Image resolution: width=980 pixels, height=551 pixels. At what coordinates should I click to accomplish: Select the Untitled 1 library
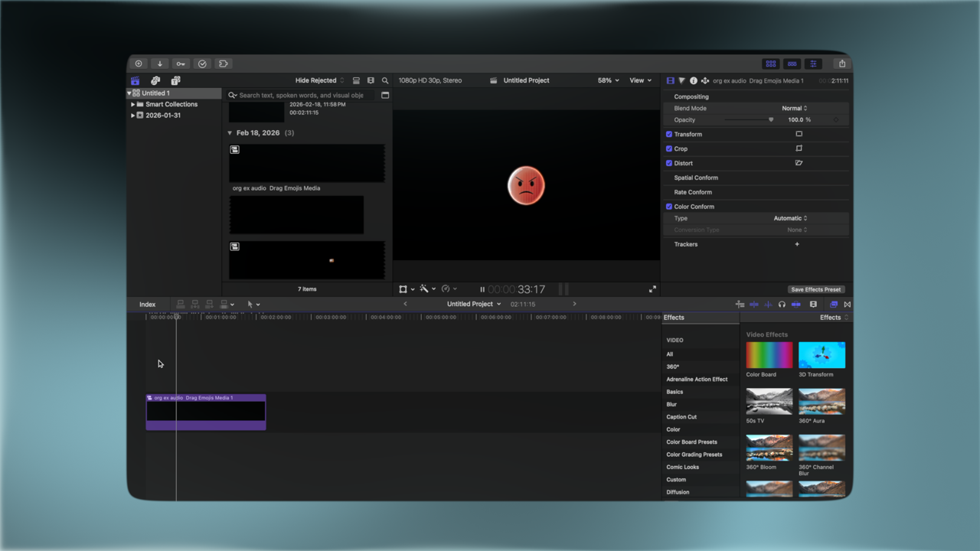(x=156, y=93)
